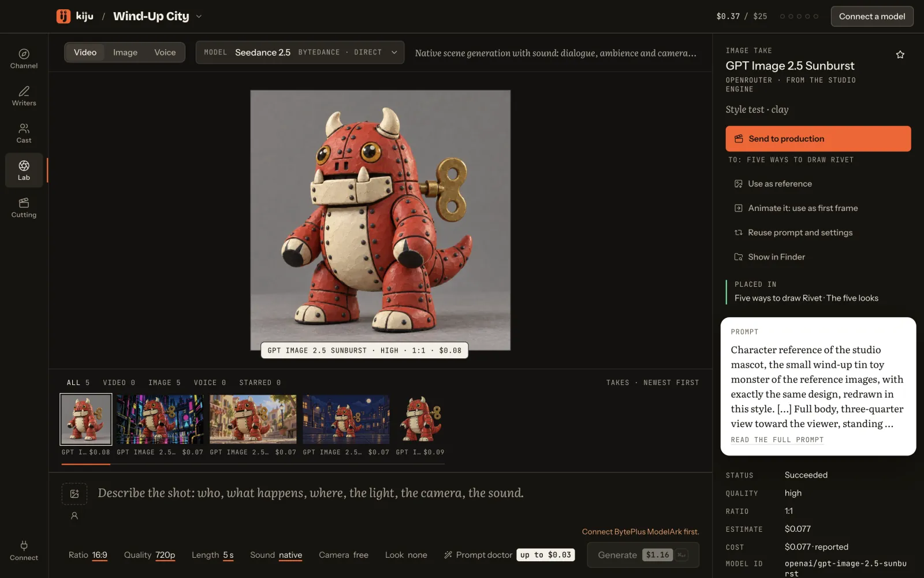Select the neon city night thumbnail
The height and width of the screenshot is (578, 924).
(x=160, y=420)
